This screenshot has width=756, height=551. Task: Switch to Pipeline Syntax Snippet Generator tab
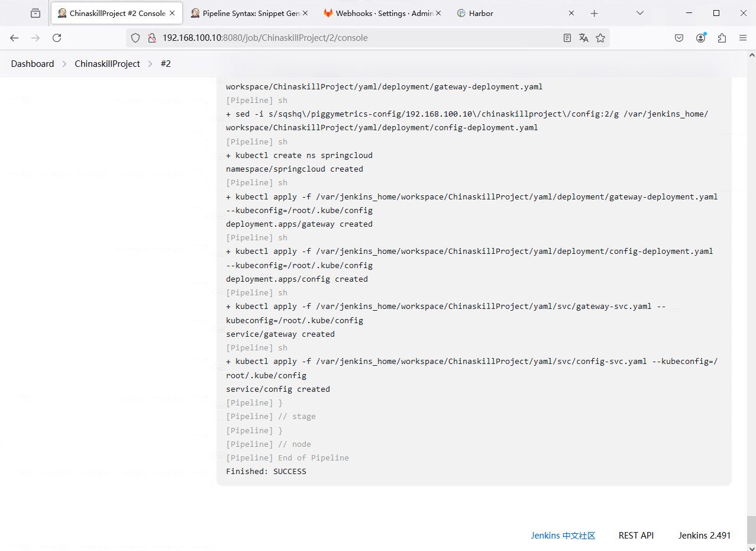(x=248, y=13)
